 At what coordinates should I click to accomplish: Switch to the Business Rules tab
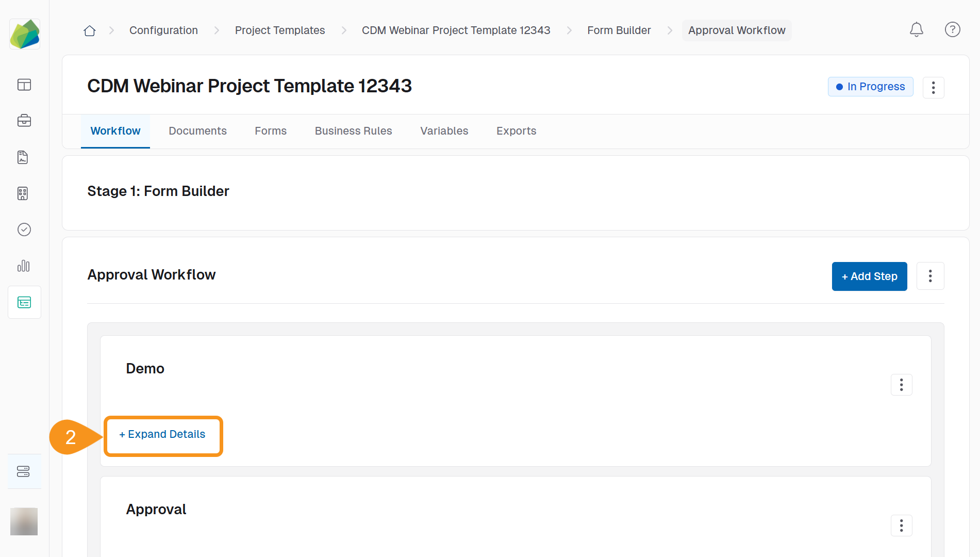(x=353, y=131)
